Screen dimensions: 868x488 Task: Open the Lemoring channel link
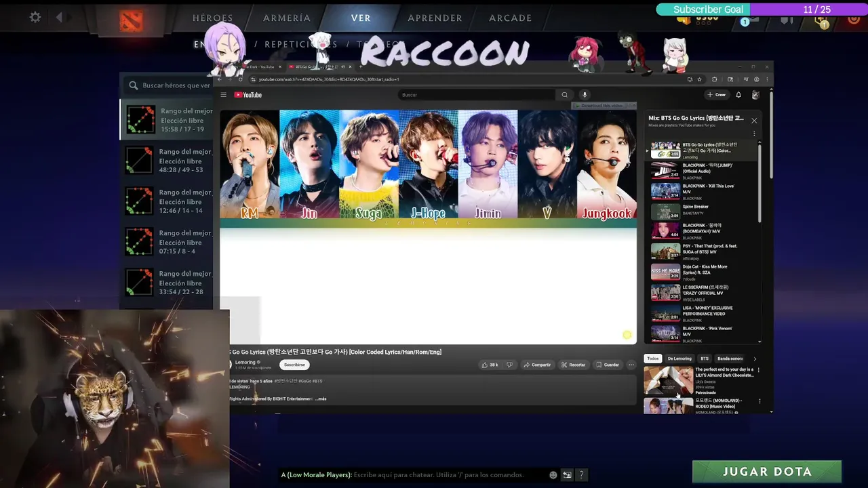[245, 362]
